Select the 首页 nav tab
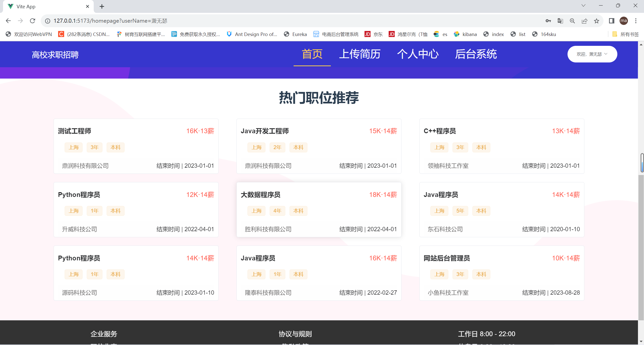The width and height of the screenshot is (644, 345). 312,54
